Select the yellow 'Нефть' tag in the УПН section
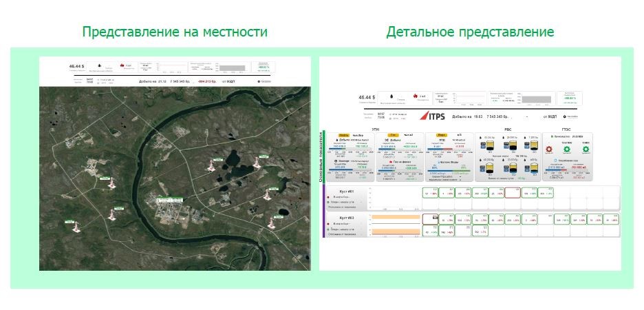 pyautogui.click(x=344, y=135)
